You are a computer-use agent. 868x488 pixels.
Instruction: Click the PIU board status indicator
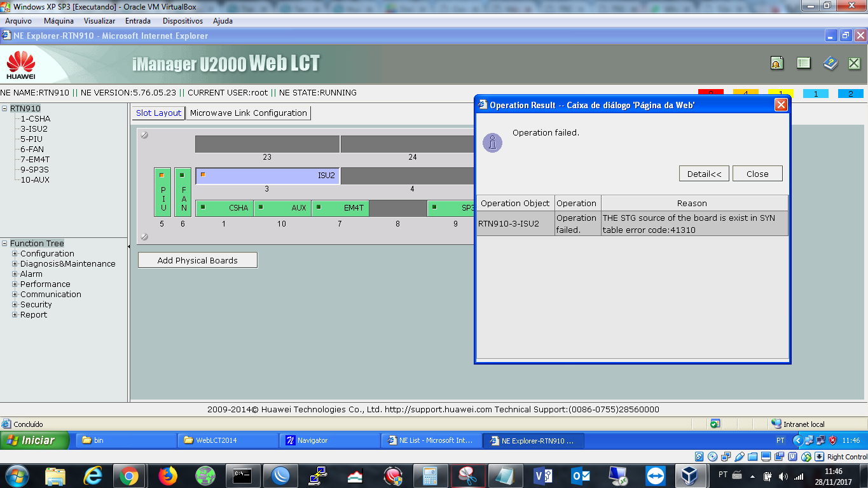point(162,175)
